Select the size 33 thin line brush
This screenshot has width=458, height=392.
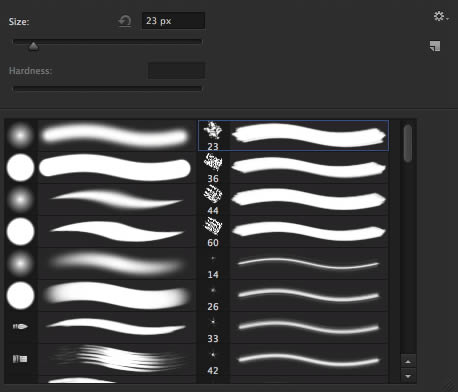(293, 327)
